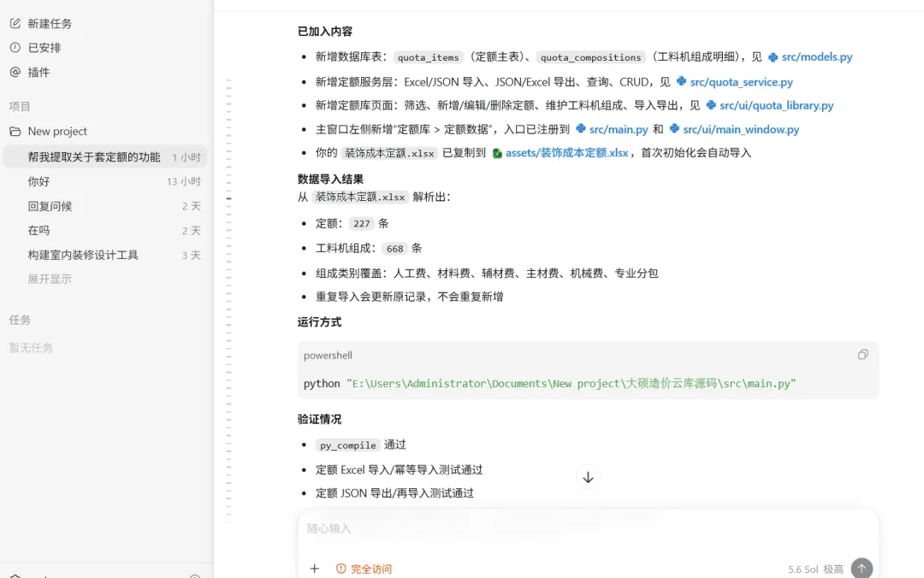Click the 227 count value
The height and width of the screenshot is (578, 924).
point(361,223)
